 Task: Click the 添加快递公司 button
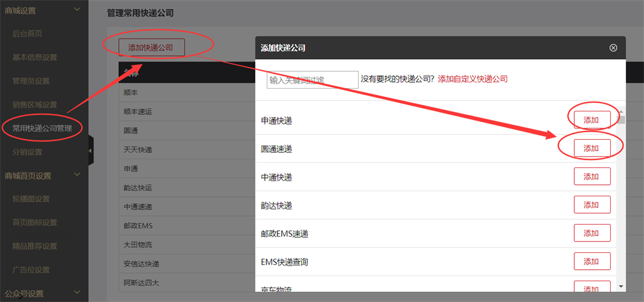[x=152, y=47]
